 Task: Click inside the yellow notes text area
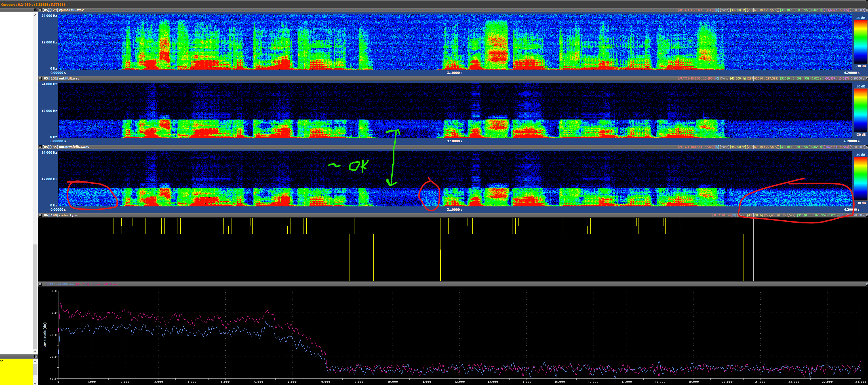click(x=16, y=371)
